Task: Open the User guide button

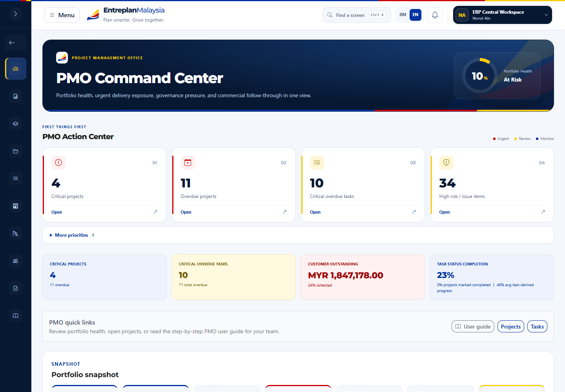Action: (x=473, y=327)
